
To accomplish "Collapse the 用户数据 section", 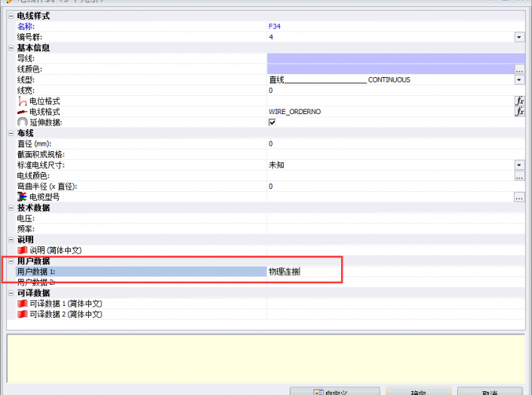I will click(x=11, y=261).
